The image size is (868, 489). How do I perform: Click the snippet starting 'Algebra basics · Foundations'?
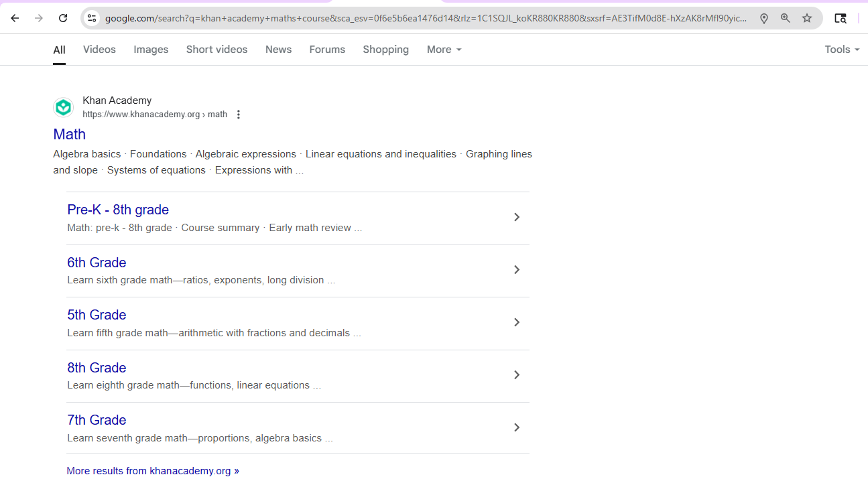292,162
